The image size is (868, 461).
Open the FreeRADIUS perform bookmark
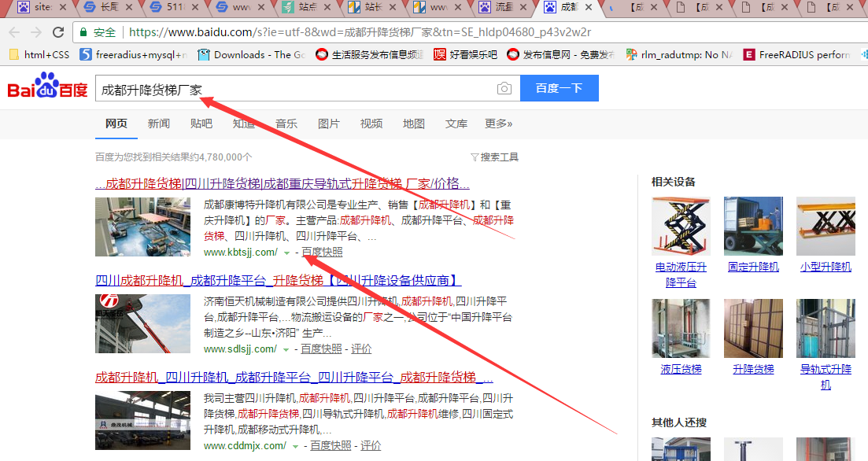[797, 54]
